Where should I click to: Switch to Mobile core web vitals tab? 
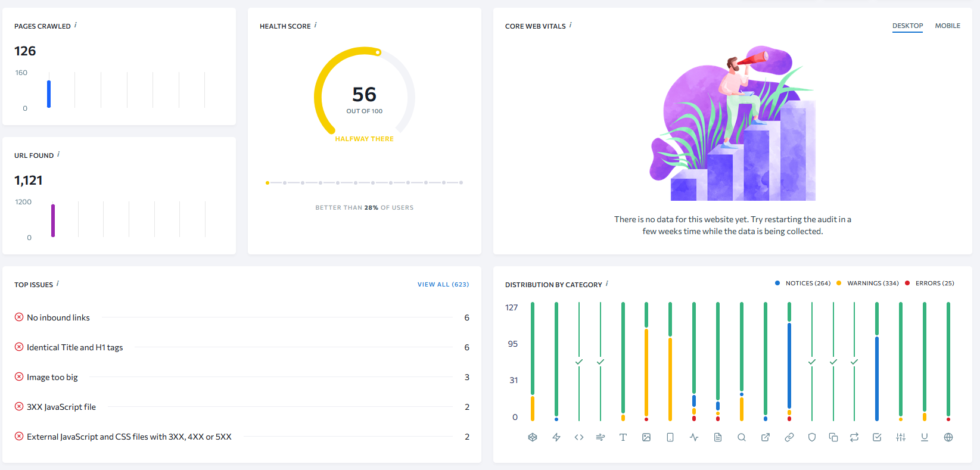[x=947, y=26]
